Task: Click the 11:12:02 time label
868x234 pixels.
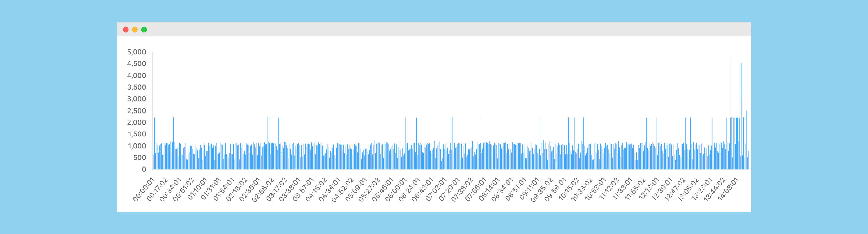Action: (609, 189)
